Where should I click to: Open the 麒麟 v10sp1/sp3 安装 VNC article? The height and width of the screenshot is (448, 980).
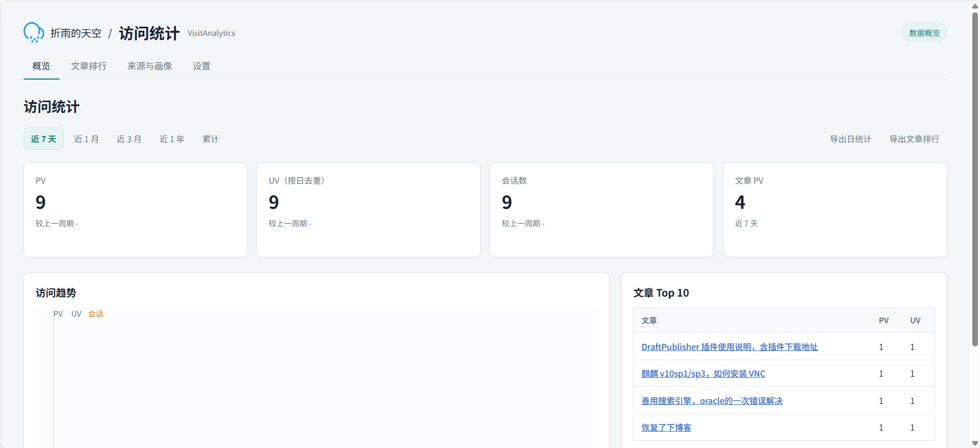(703, 374)
